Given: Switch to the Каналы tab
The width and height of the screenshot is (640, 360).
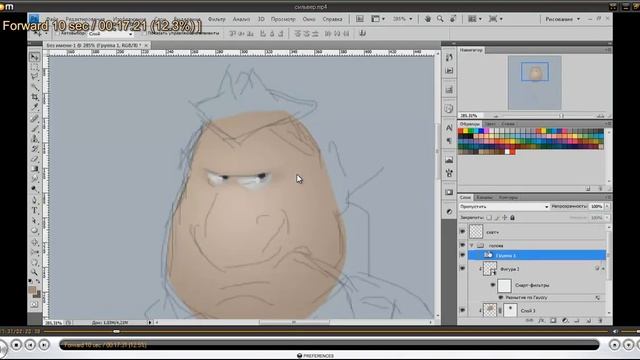Looking at the screenshot, I should [484, 198].
